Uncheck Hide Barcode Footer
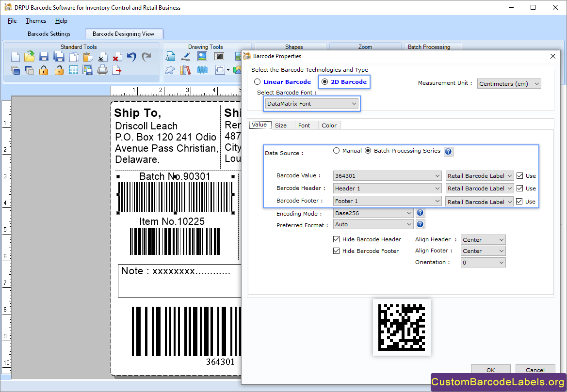Image resolution: width=567 pixels, height=392 pixels. pos(336,251)
